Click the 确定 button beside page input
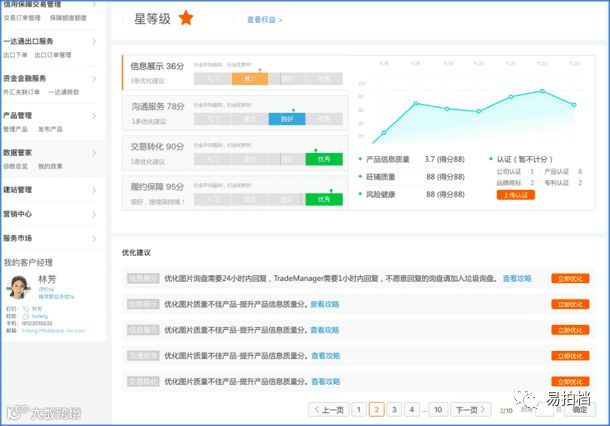The image size is (610, 426). point(580,410)
